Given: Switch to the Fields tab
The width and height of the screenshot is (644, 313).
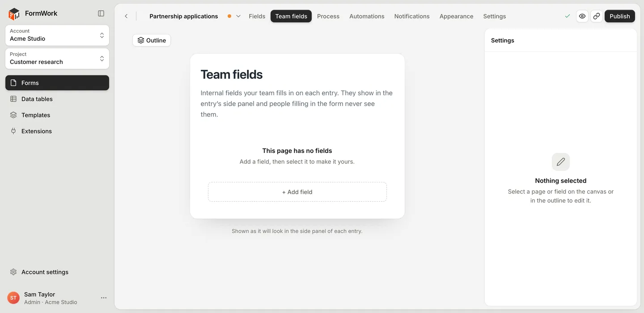Looking at the screenshot, I should [257, 16].
